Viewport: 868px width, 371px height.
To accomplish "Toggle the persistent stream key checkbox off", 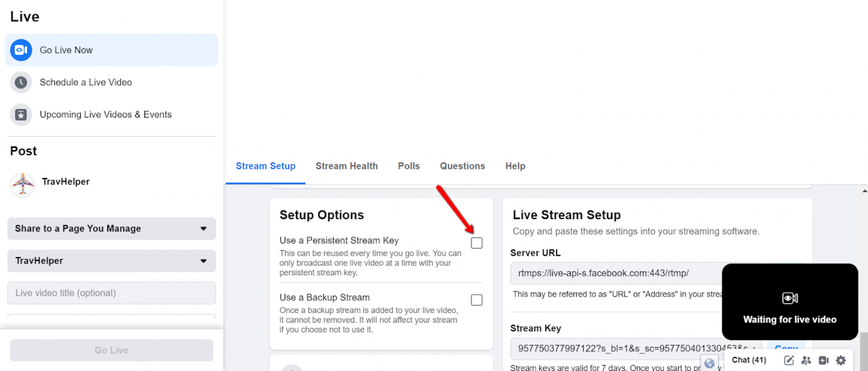I will click(476, 242).
